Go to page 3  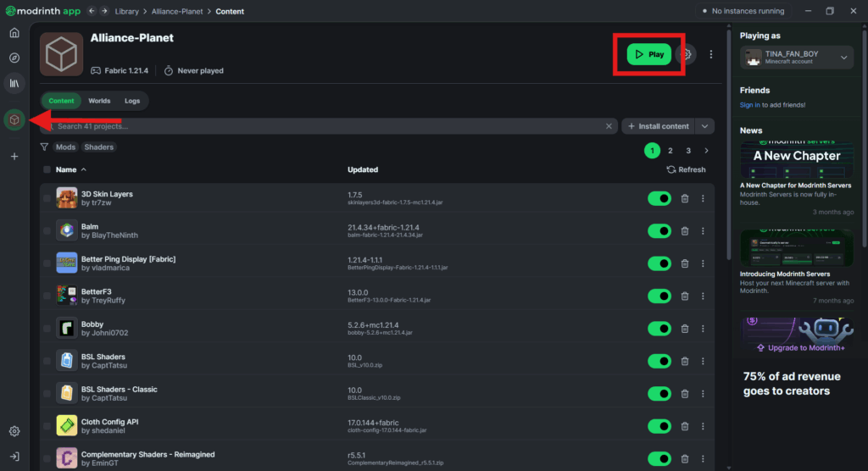pos(688,151)
